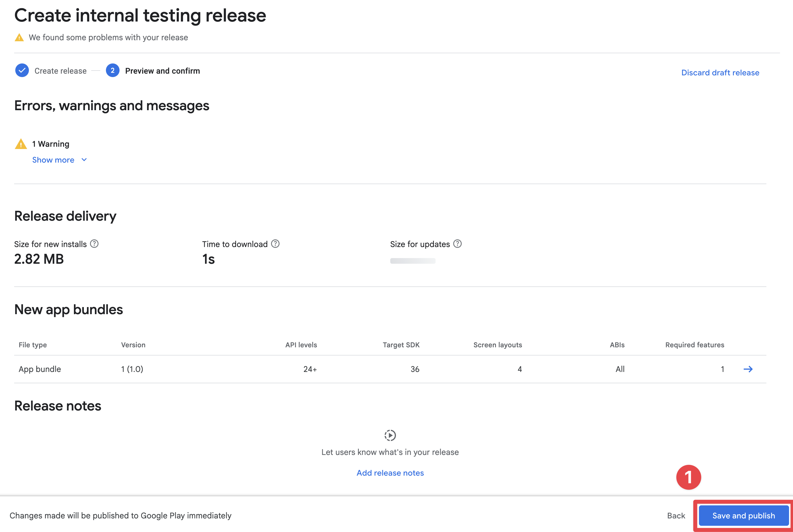The height and width of the screenshot is (532, 793).
Task: Click the play icon above release notes message
Action: coord(390,436)
